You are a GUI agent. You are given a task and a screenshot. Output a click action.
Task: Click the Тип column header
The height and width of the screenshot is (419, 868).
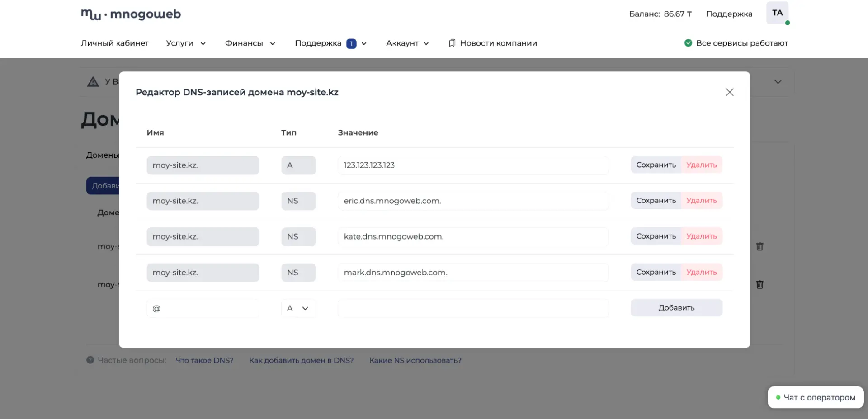[x=289, y=133]
